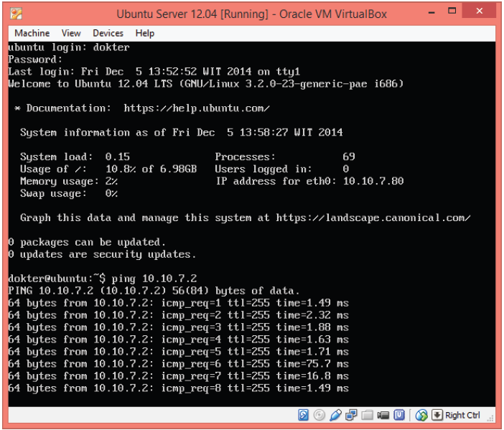
Task: Click the 'PING 10.10.7.2 ... bytes of data' line
Action: coord(154,291)
